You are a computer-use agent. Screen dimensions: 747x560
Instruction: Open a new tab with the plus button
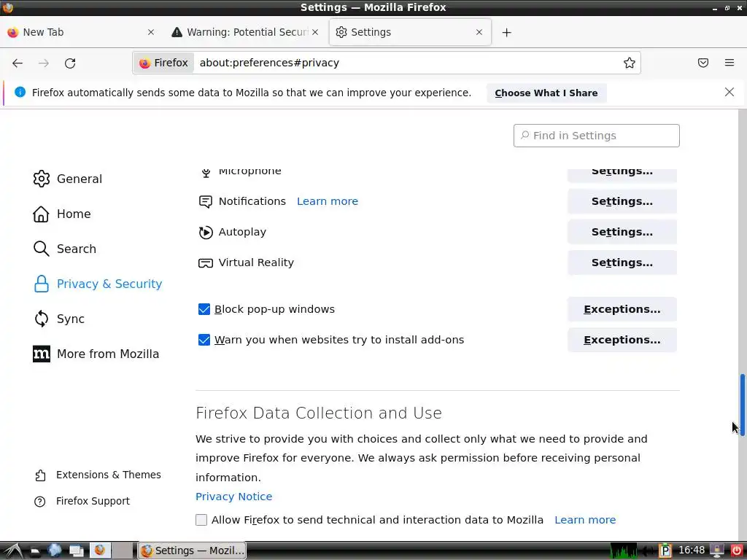point(506,32)
